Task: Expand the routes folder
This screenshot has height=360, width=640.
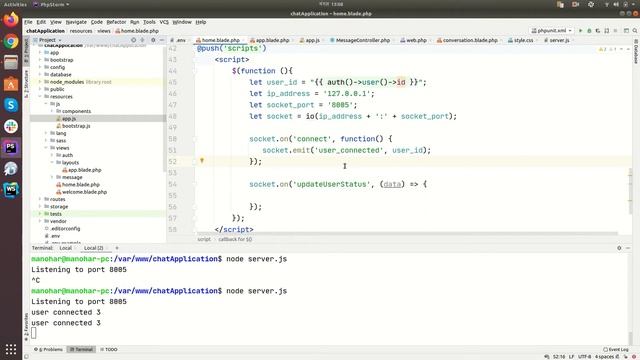Action: pos(40,199)
